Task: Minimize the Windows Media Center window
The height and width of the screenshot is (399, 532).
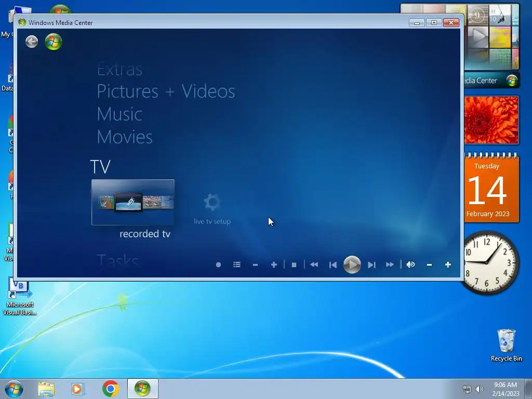Action: (417, 23)
